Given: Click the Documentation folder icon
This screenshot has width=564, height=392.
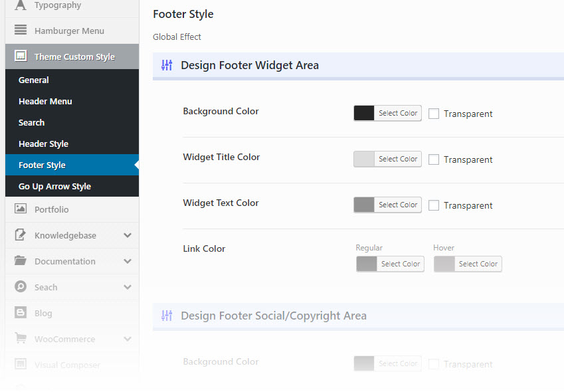Looking at the screenshot, I should coord(21,261).
